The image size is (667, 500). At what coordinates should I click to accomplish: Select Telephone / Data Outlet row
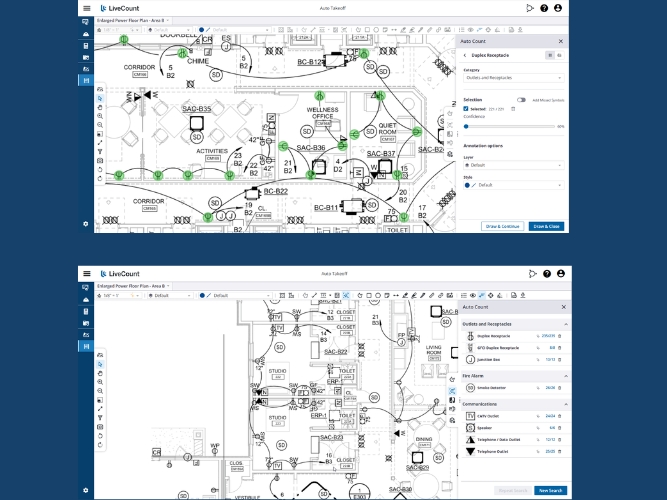coord(513,440)
